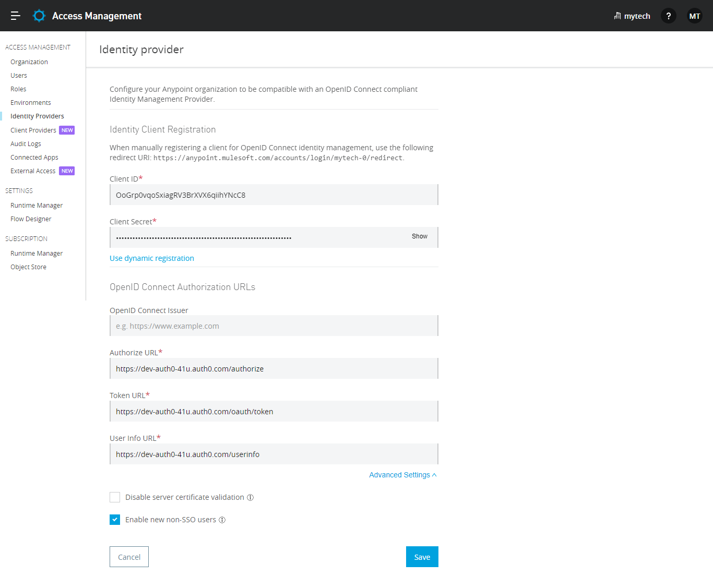Click the mytech organization icon
Screen dimensions: 713x588
coord(617,16)
